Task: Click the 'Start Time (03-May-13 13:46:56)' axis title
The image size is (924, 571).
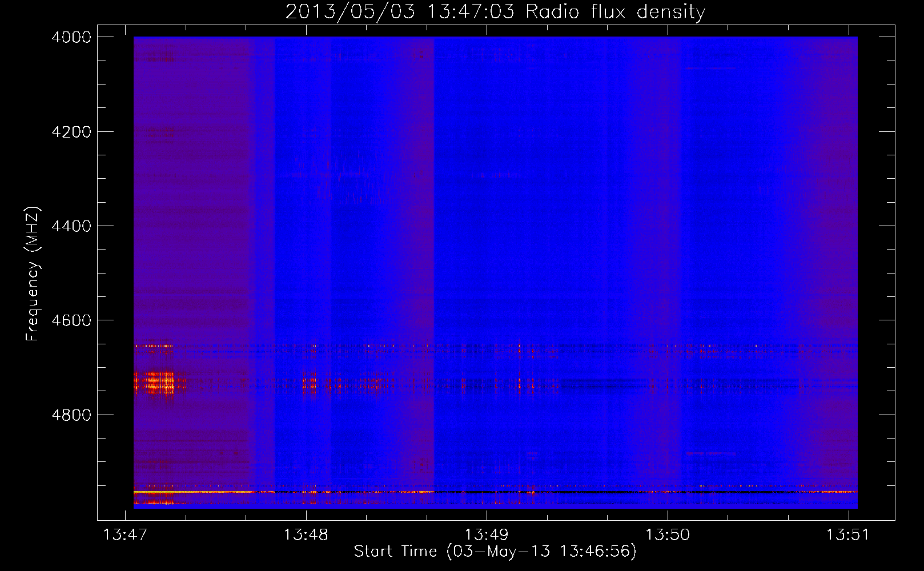Action: pos(495,552)
